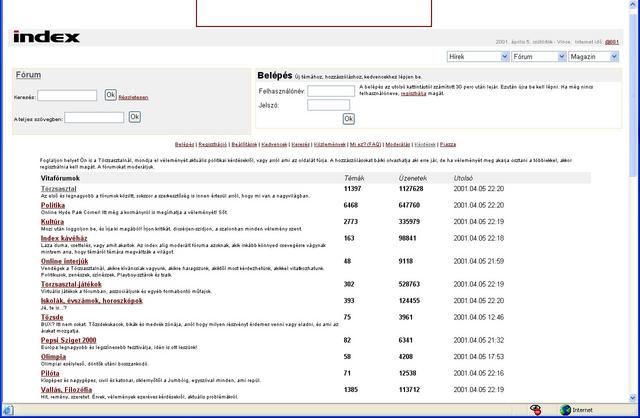Select 'Mi ez? (FAQ)' in navigation links
This screenshot has width=640, height=418.
[365, 145]
